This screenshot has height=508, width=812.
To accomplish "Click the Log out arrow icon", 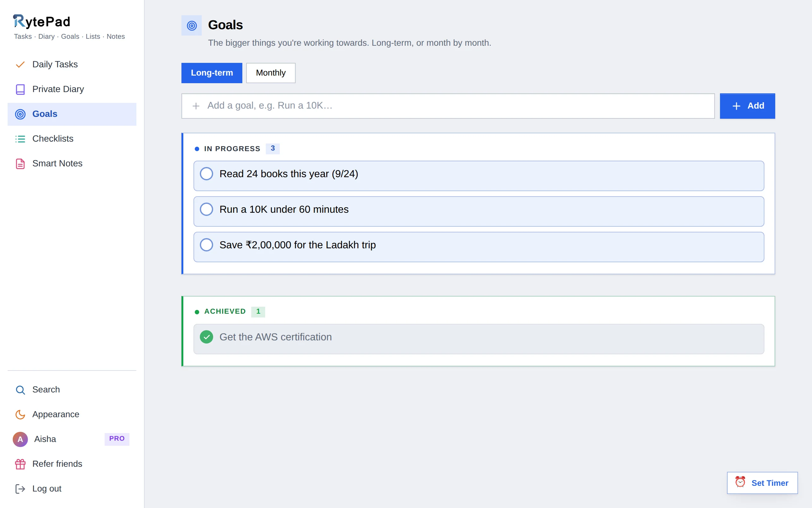I will [20, 489].
